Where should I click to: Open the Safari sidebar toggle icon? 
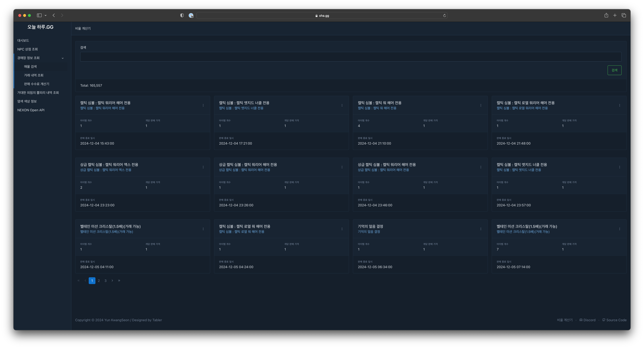pyautogui.click(x=39, y=15)
